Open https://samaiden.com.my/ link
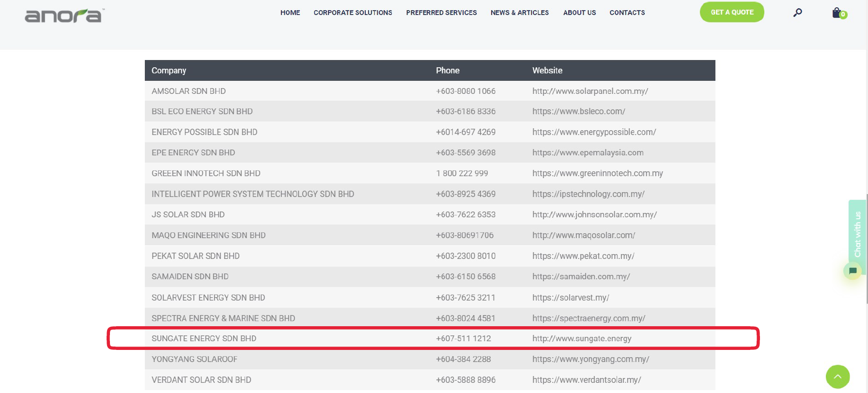The width and height of the screenshot is (868, 393). tap(581, 276)
